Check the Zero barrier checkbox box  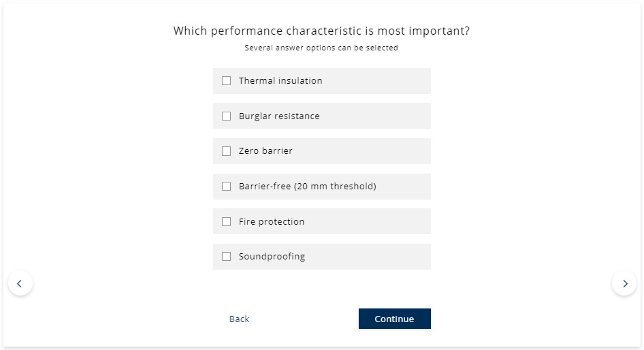[227, 151]
